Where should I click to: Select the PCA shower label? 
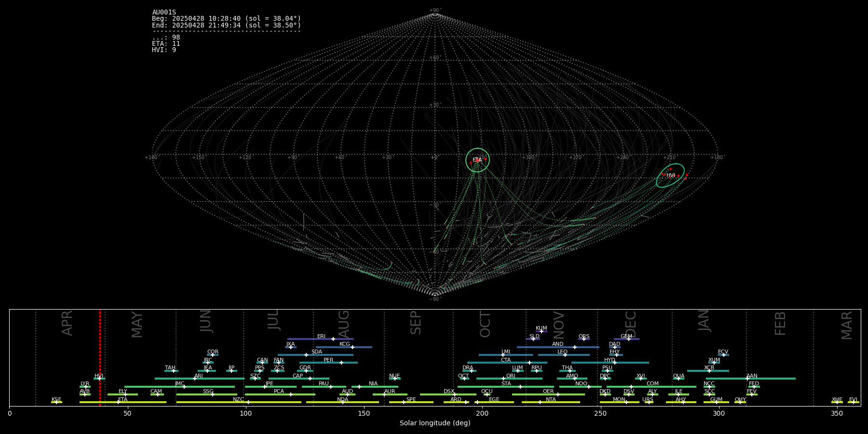(279, 392)
